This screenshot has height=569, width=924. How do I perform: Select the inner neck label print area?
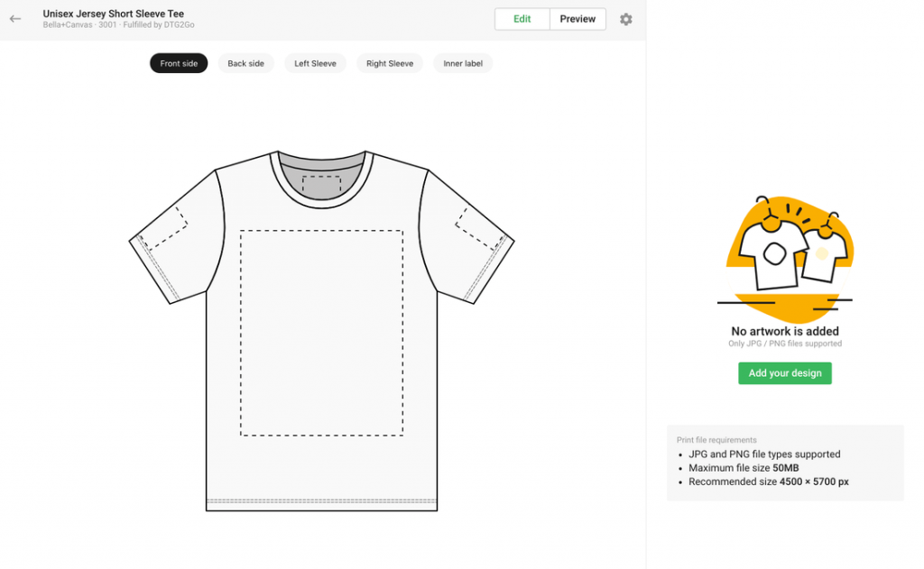click(x=321, y=187)
